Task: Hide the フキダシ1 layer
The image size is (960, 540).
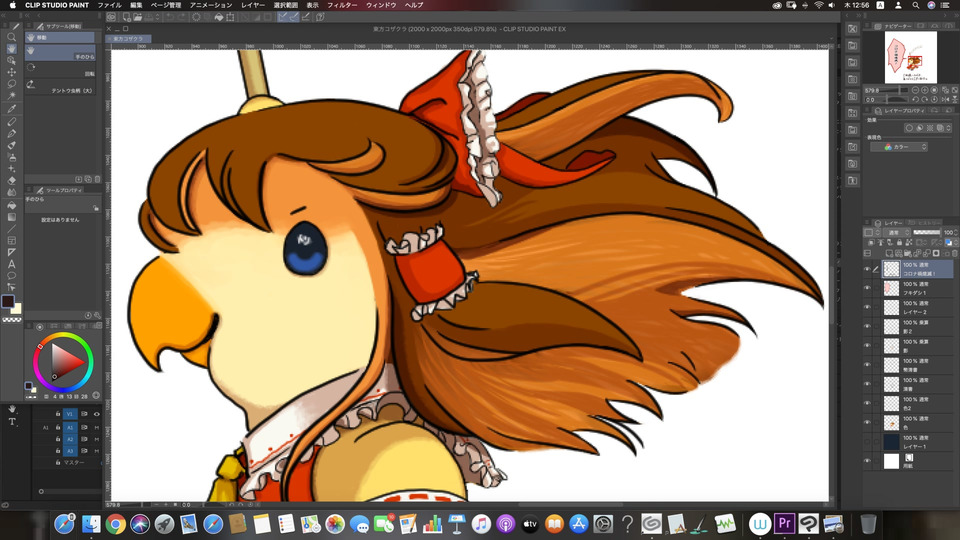Action: (x=867, y=288)
